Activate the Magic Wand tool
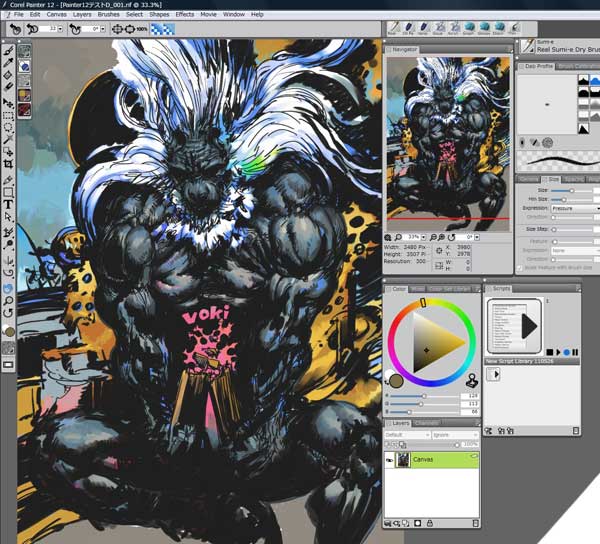This screenshot has width=600, height=544. point(8,139)
